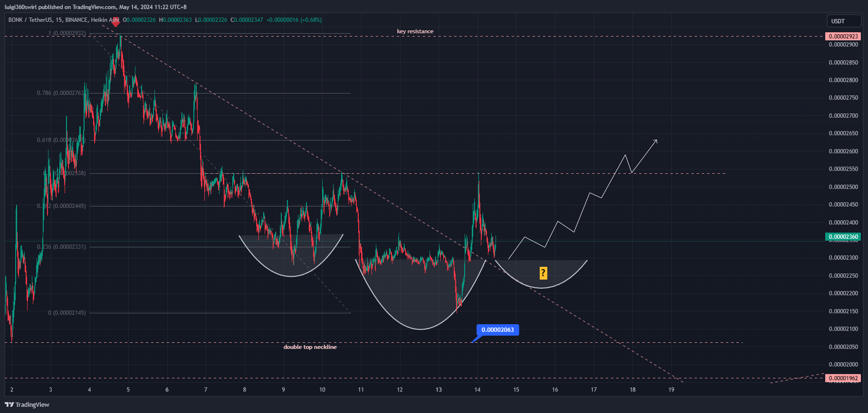Select Fibonacci 0.786 (0.00002763) label
This screenshot has width=868, height=413.
pos(61,93)
